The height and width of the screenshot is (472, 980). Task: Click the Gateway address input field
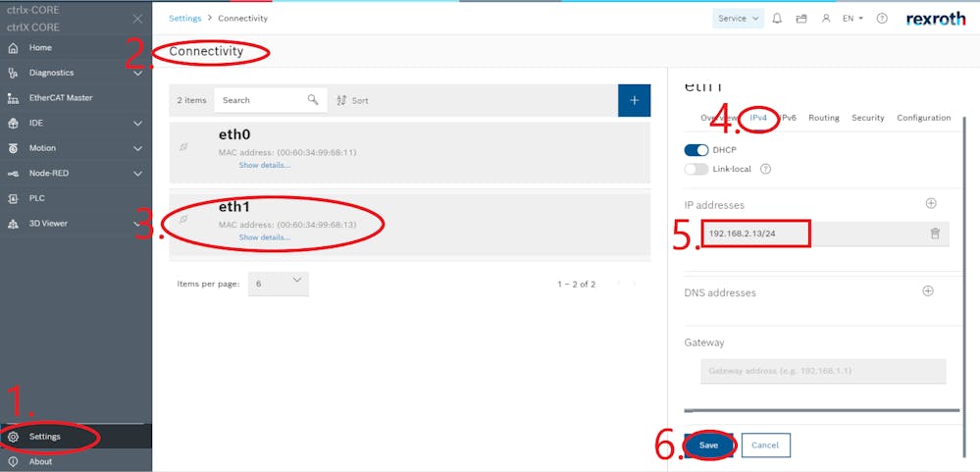823,371
